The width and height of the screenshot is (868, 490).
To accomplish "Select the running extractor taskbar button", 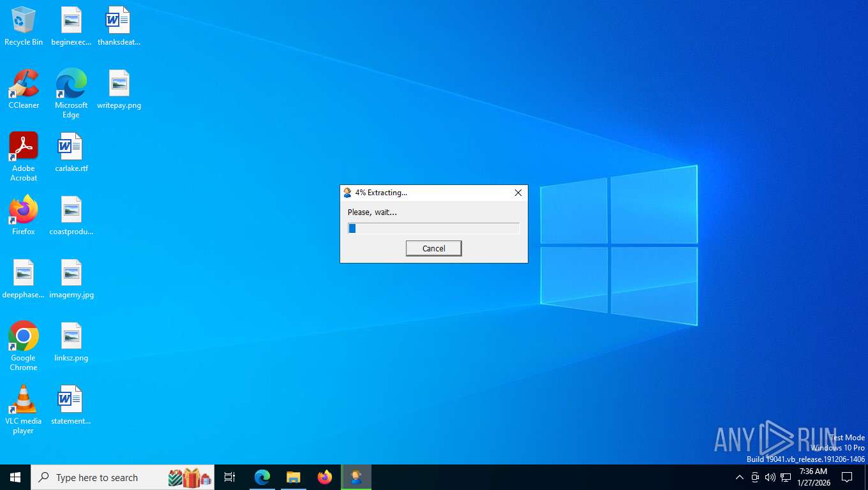I will (x=356, y=477).
